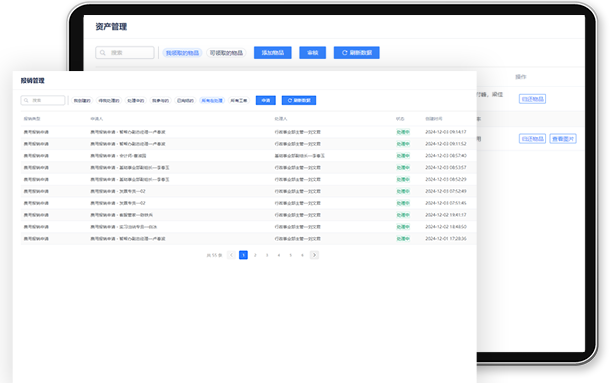Click the previous page left chevron
The image size is (613, 383).
click(x=231, y=255)
